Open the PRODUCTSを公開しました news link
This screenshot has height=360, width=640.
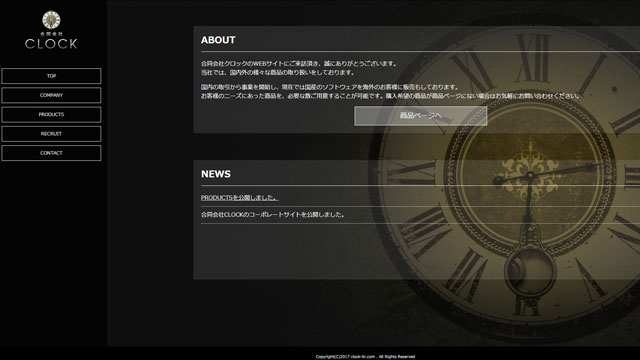240,198
